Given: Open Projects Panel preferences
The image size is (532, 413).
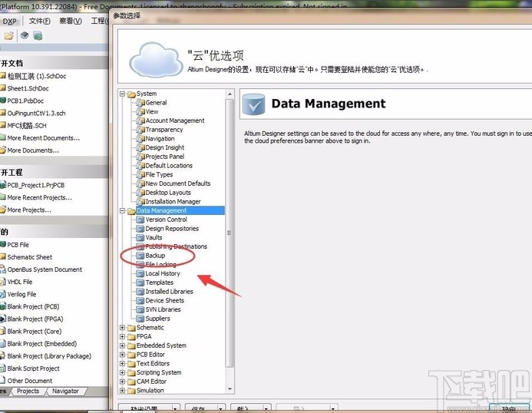Looking at the screenshot, I should point(164,157).
